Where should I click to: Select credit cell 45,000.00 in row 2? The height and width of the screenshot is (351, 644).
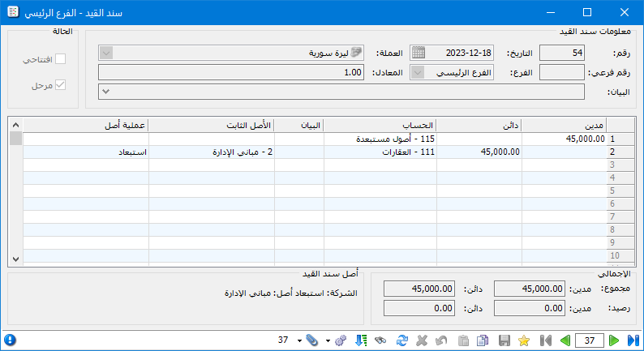click(x=479, y=152)
